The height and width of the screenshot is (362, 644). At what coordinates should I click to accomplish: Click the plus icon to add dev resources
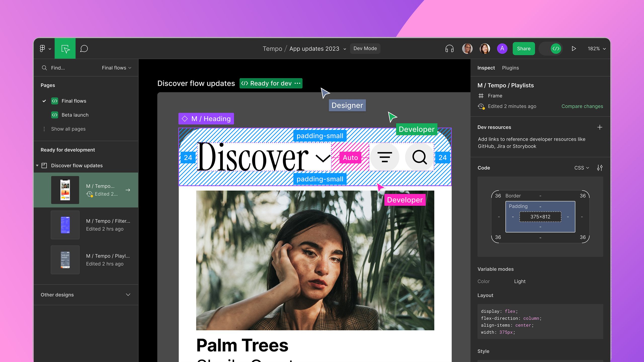600,127
